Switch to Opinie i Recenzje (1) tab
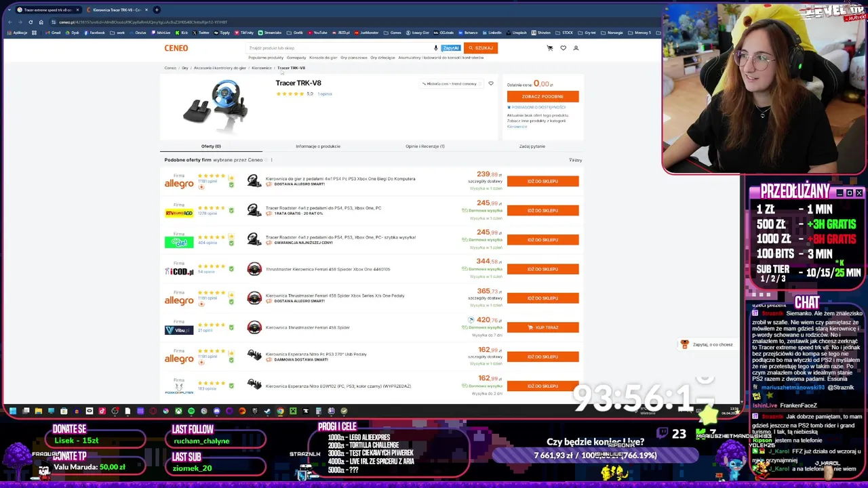The width and height of the screenshot is (868, 488). click(425, 146)
